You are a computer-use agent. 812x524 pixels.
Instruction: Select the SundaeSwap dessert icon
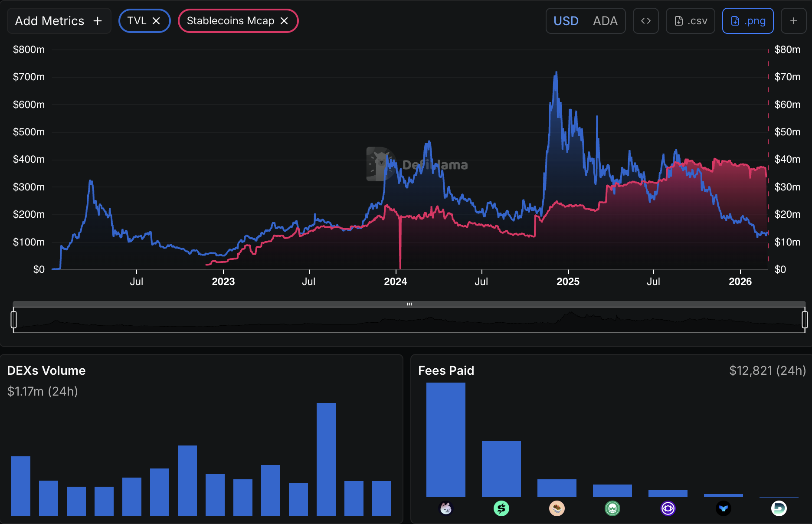coord(557,508)
